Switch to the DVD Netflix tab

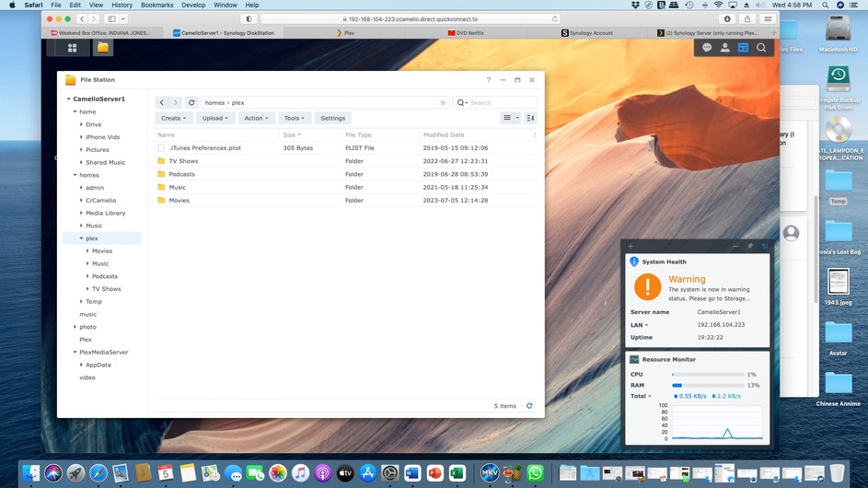pyautogui.click(x=466, y=32)
